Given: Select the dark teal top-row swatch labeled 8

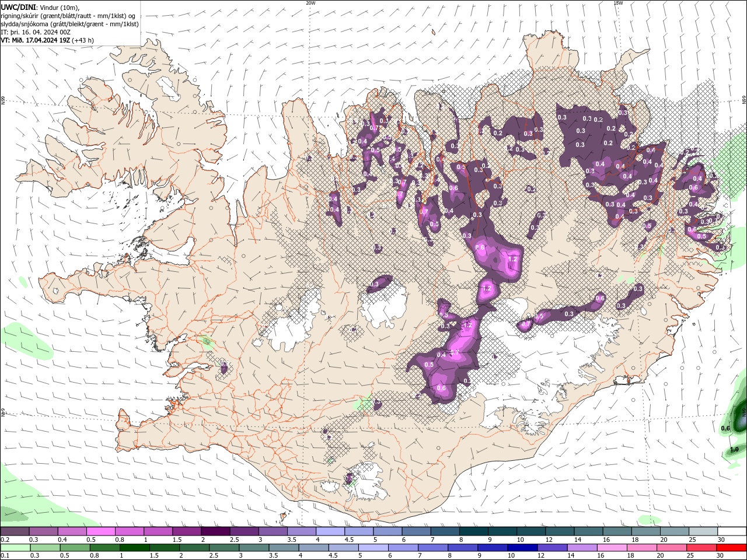Looking at the screenshot, I should tap(474, 531).
